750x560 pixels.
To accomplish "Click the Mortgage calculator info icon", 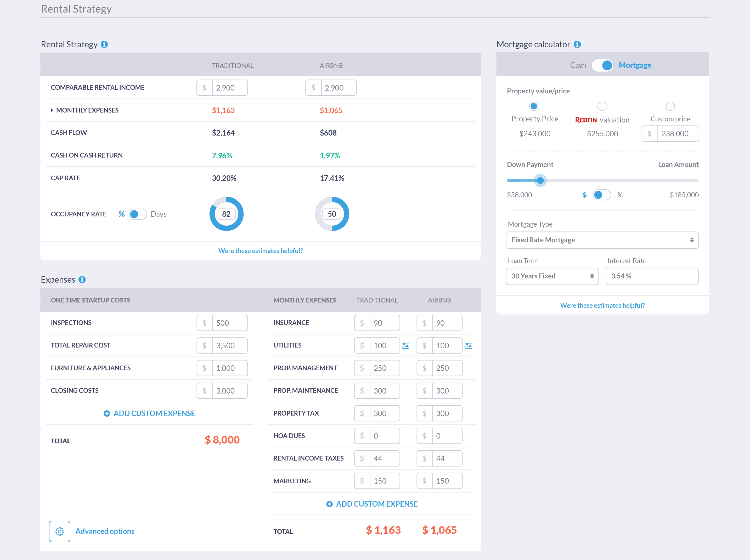I will [x=577, y=44].
